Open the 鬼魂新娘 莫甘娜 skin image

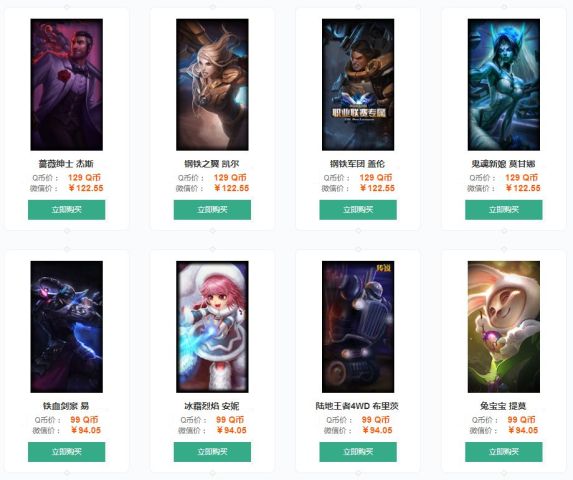504,84
